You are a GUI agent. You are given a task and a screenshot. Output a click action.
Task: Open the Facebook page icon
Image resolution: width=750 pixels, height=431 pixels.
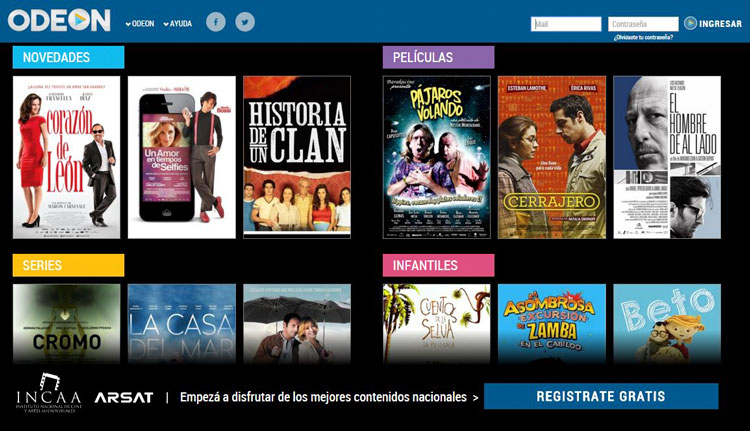pos(216,22)
